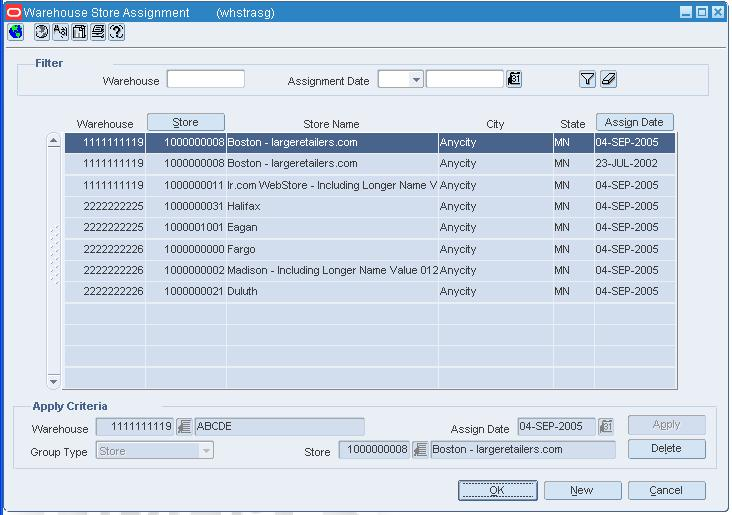The image size is (732, 515).
Task: Click the Apply button
Action: coord(666,425)
